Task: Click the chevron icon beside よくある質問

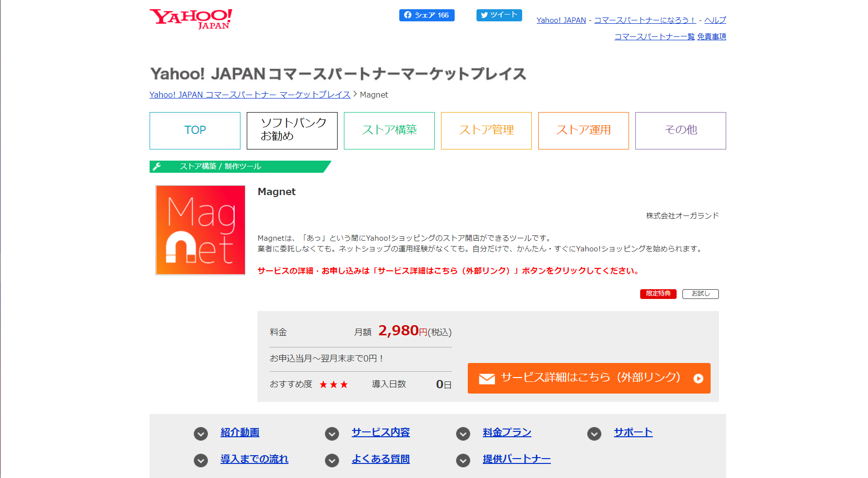Action: (332, 460)
